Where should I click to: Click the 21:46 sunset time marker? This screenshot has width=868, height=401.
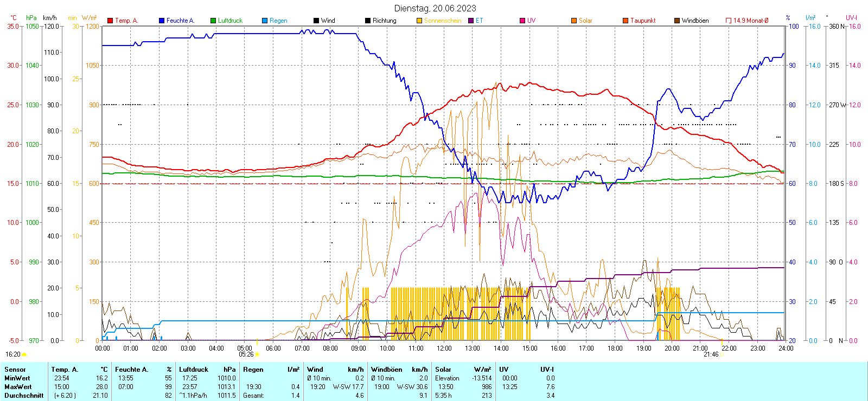coord(711,354)
